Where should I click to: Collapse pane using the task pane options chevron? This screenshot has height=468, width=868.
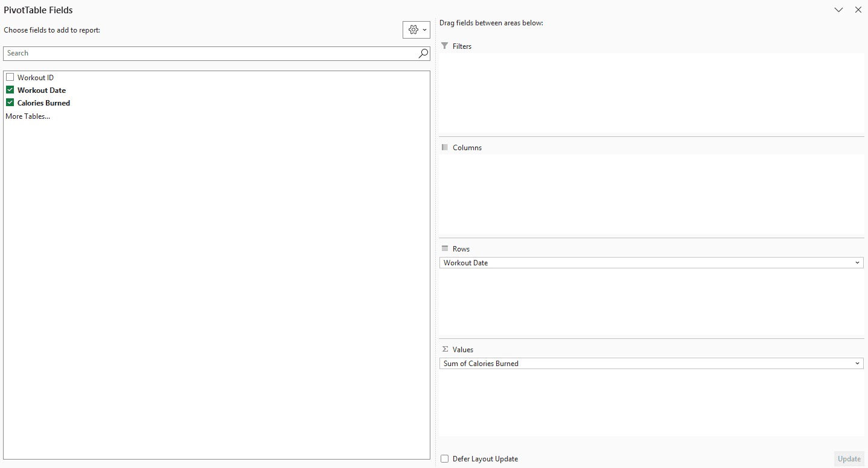point(838,10)
